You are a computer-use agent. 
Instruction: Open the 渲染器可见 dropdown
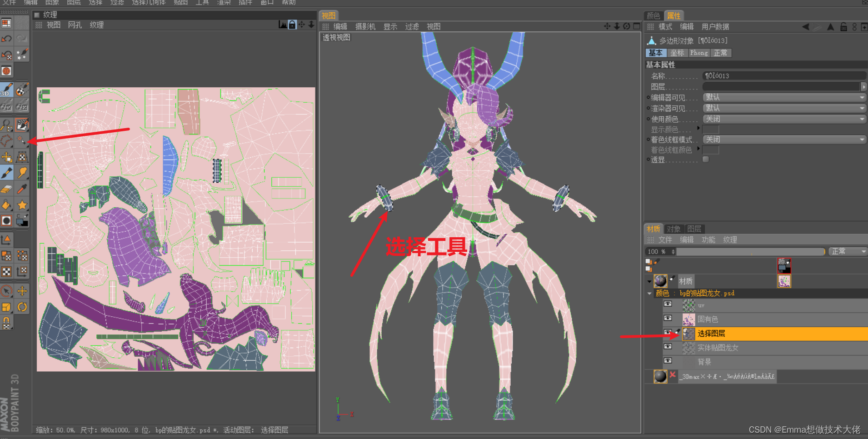click(x=784, y=108)
